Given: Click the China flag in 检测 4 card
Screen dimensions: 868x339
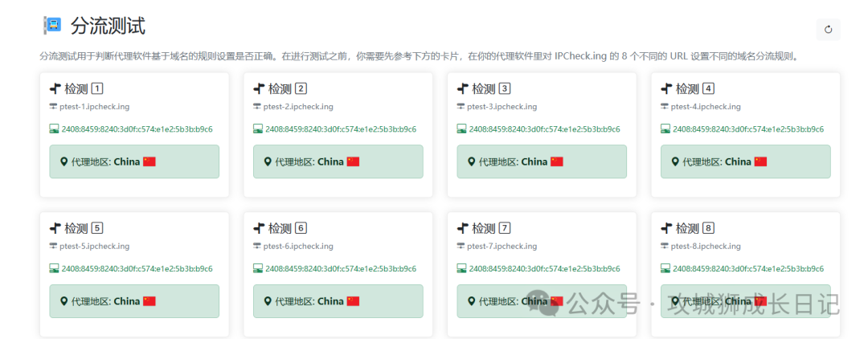Looking at the screenshot, I should pos(760,161).
